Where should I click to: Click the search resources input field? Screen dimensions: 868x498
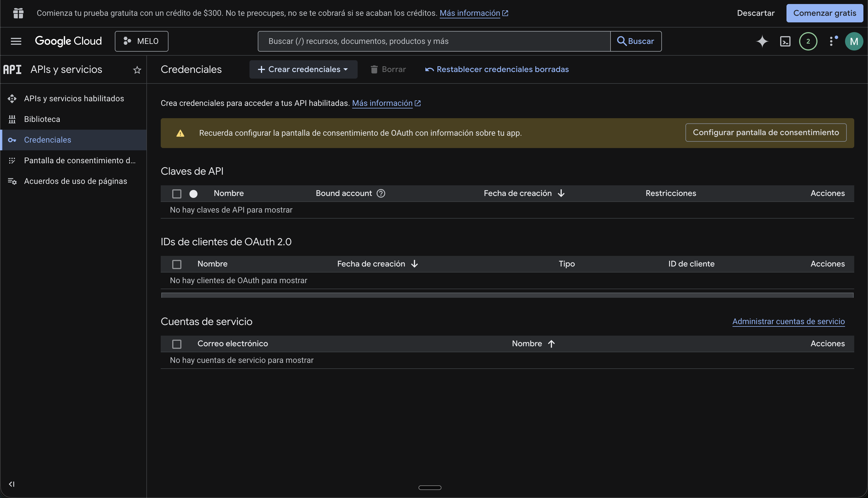[433, 41]
